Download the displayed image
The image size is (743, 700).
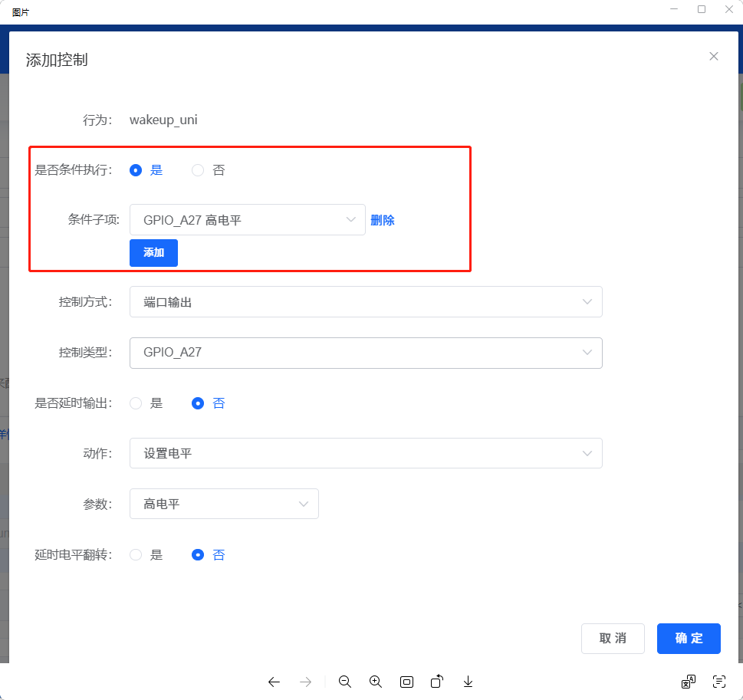(x=468, y=682)
